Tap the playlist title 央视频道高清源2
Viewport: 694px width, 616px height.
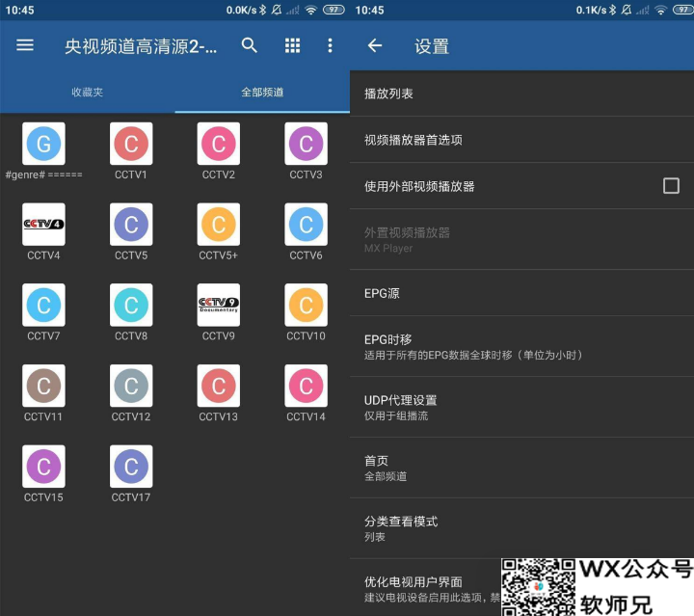tap(141, 46)
